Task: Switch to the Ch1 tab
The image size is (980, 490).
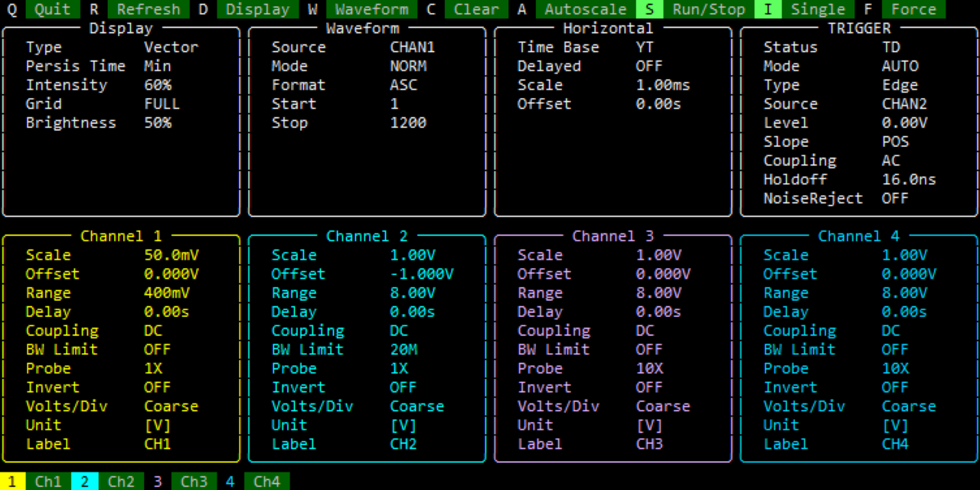Action: [x=47, y=482]
